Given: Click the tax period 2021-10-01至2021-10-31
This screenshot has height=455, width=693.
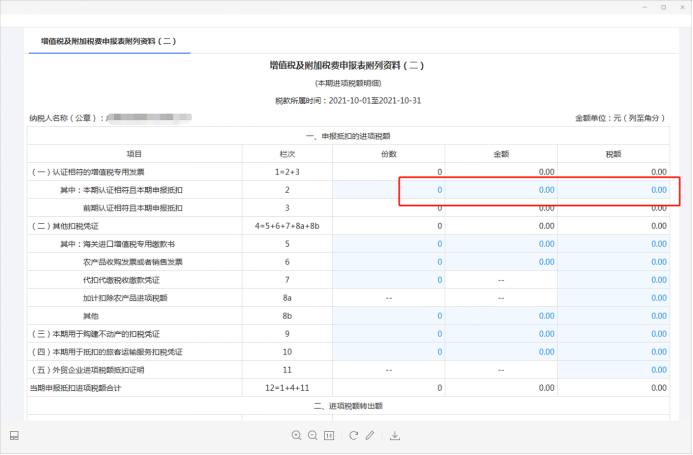Looking at the screenshot, I should [x=375, y=100].
